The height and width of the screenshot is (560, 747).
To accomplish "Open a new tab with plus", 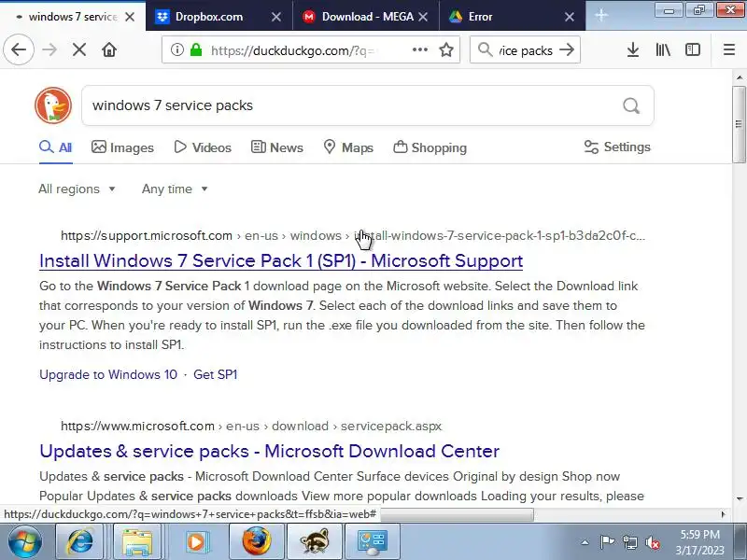I will 601,16.
